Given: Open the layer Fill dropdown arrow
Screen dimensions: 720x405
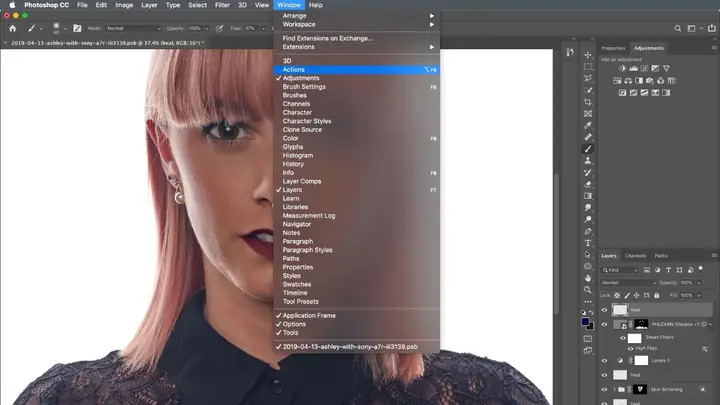Looking at the screenshot, I should (699, 295).
